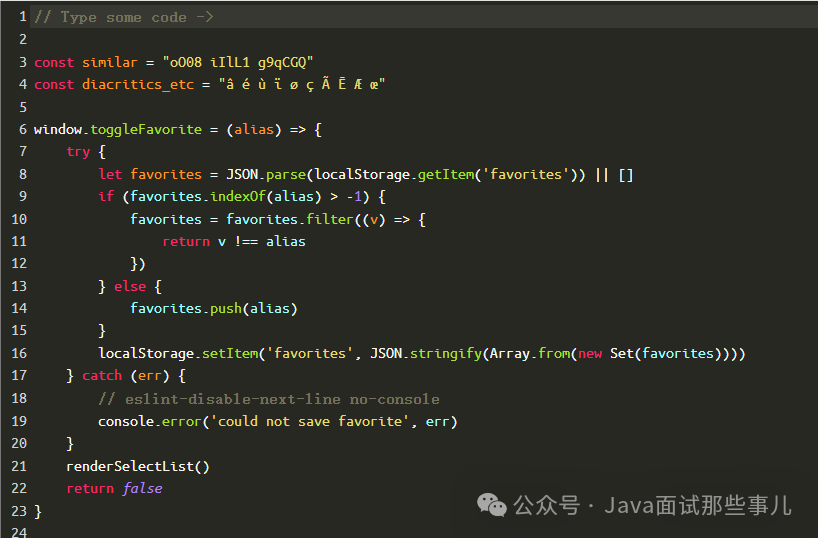
Task: Click the eslint-disable comment on line 18
Action: coord(269,399)
